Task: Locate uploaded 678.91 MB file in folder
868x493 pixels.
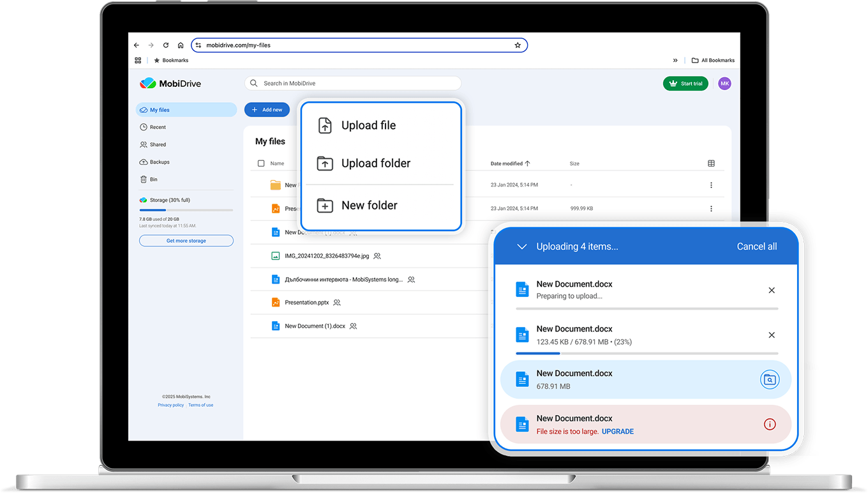Action: 770,379
